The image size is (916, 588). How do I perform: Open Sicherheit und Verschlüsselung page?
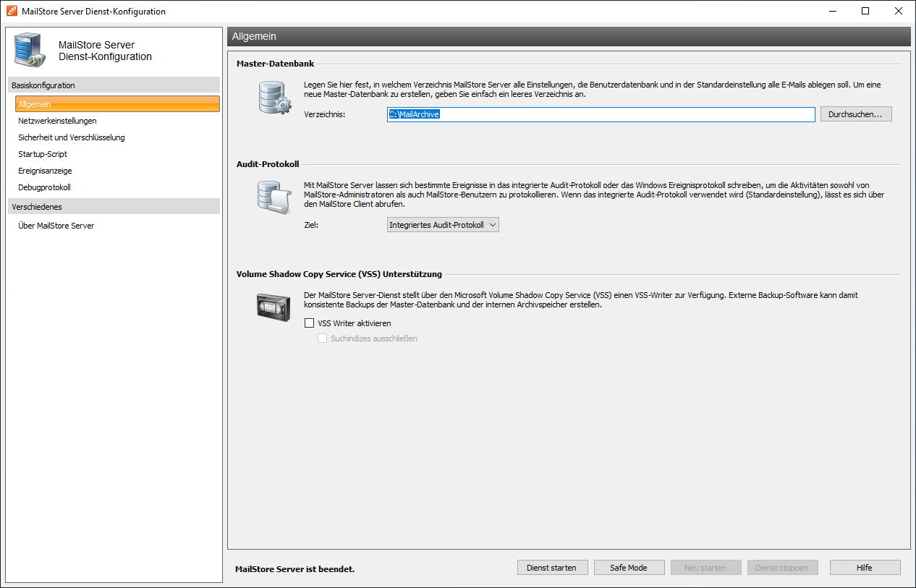pyautogui.click(x=72, y=137)
